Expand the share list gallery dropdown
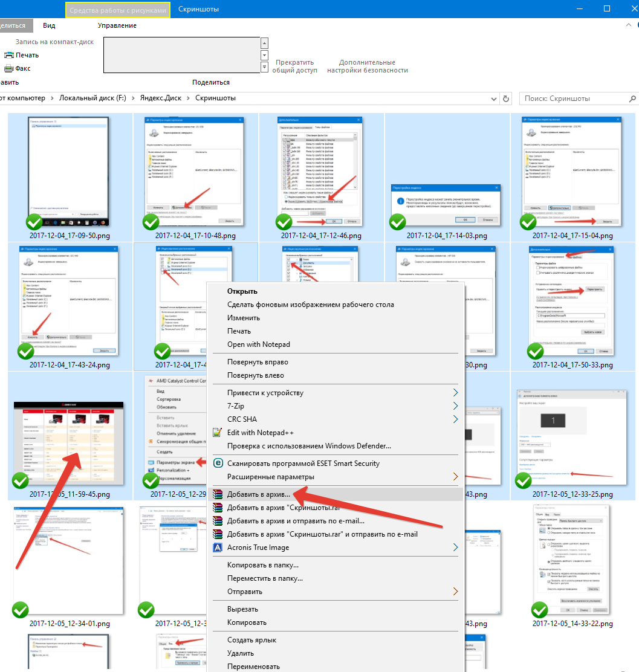 click(265, 67)
